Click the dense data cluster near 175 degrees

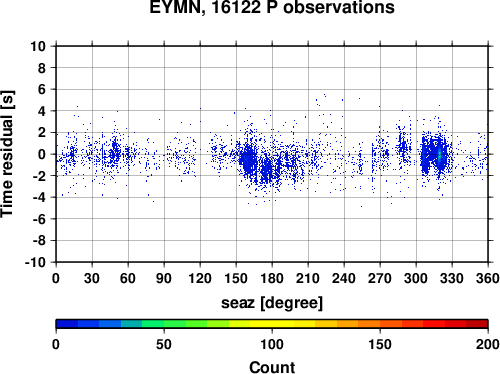(x=267, y=170)
